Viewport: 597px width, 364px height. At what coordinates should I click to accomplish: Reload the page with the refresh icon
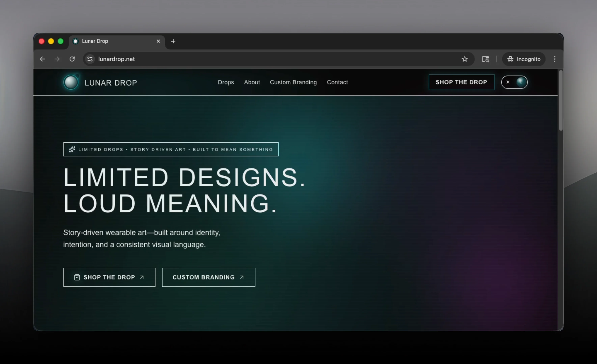pyautogui.click(x=72, y=59)
